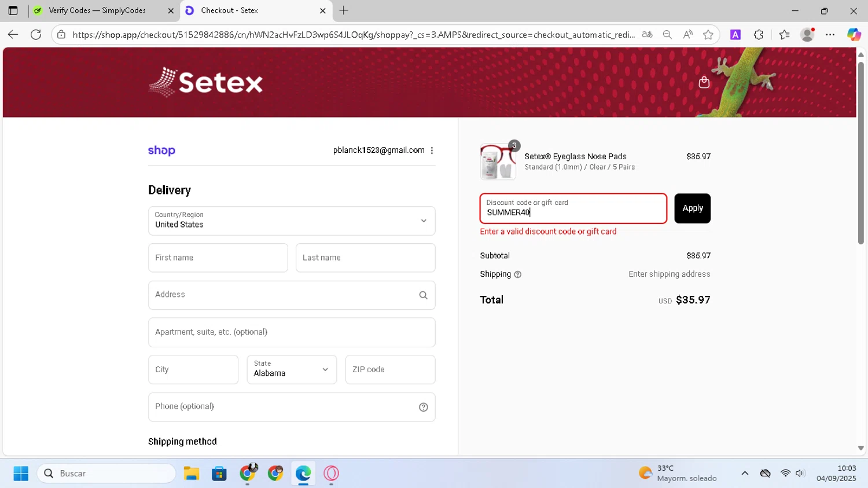Open the translate page icon
Screen dimensions: 868x488
coord(647,35)
